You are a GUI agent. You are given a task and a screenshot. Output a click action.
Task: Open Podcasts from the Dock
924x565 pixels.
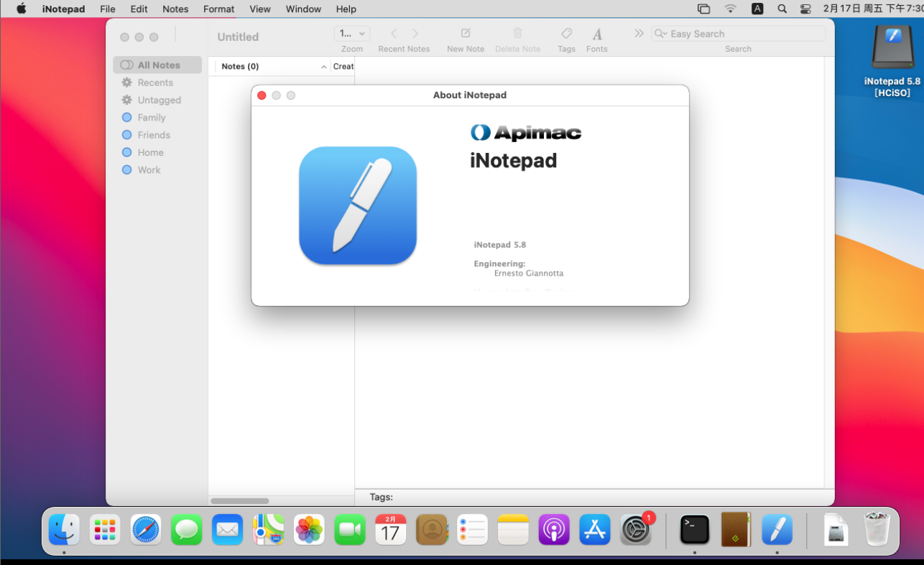coord(554,531)
